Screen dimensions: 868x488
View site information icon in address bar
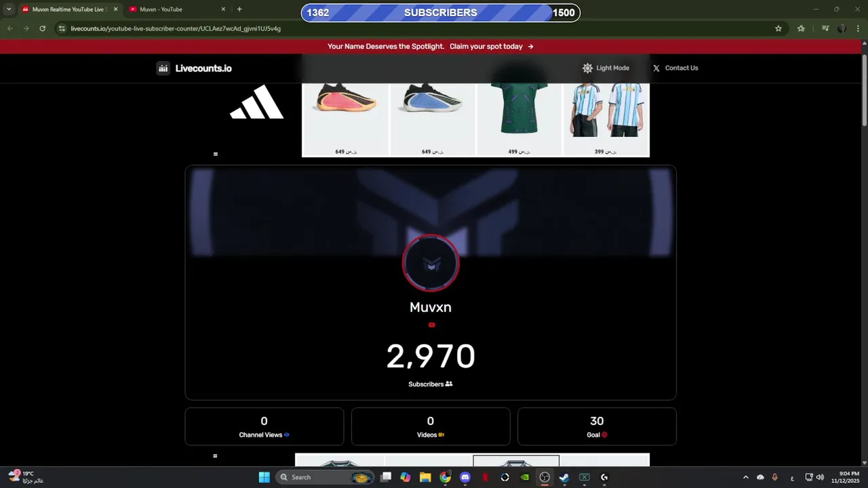[62, 28]
